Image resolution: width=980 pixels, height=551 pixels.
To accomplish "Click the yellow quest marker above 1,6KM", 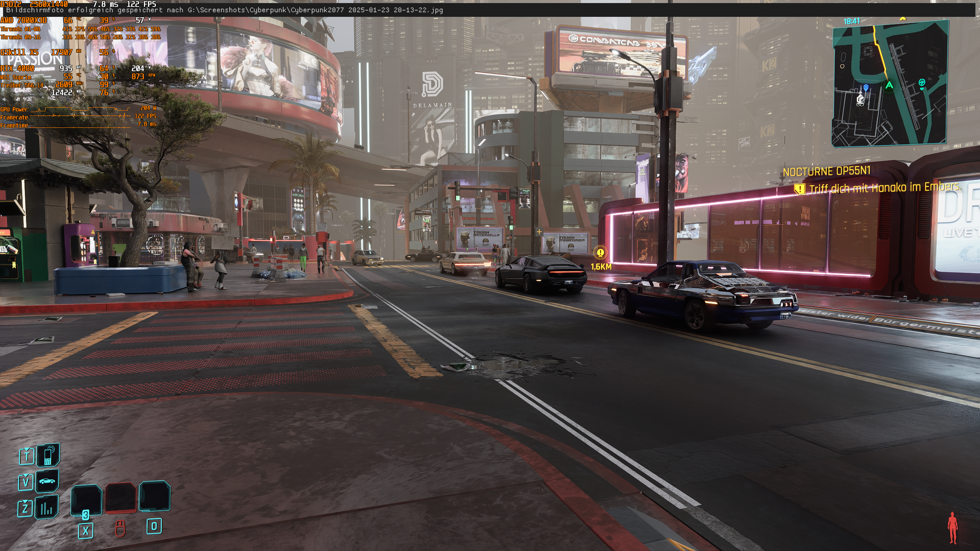I will (x=600, y=253).
